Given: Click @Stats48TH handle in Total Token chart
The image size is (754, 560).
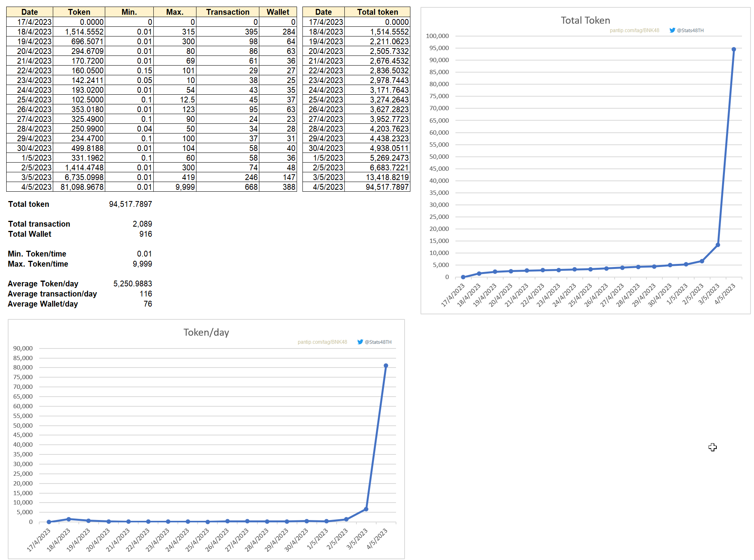Looking at the screenshot, I should [690, 30].
